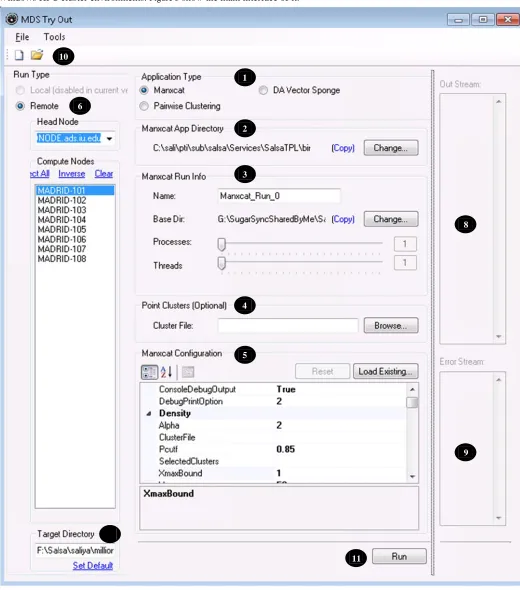Click Error Stream scrollbar up arrow

tap(499, 380)
